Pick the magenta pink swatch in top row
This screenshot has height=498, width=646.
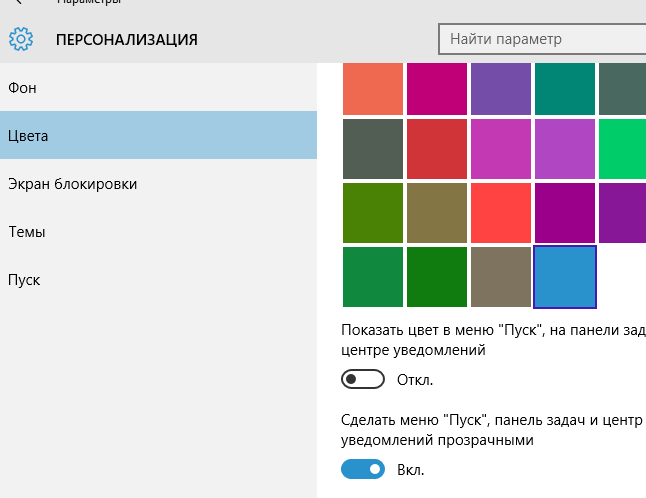(437, 88)
